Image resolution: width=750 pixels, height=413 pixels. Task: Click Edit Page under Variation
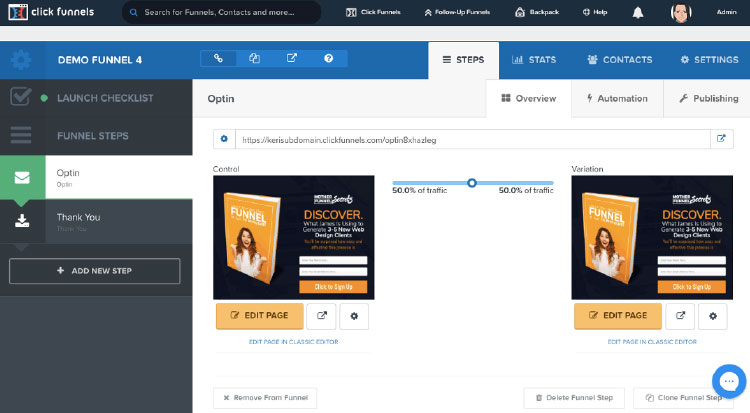point(618,316)
